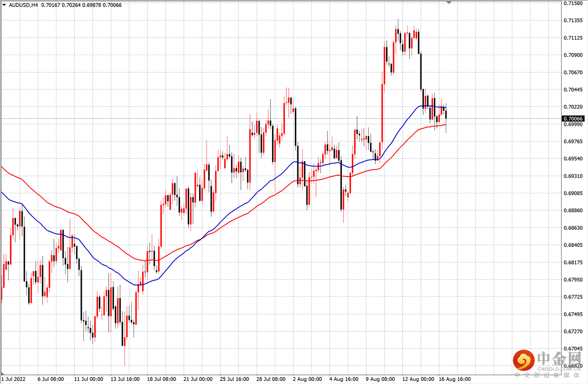
Task: Click the 2 Aug 00:00 time label
Action: point(307,379)
